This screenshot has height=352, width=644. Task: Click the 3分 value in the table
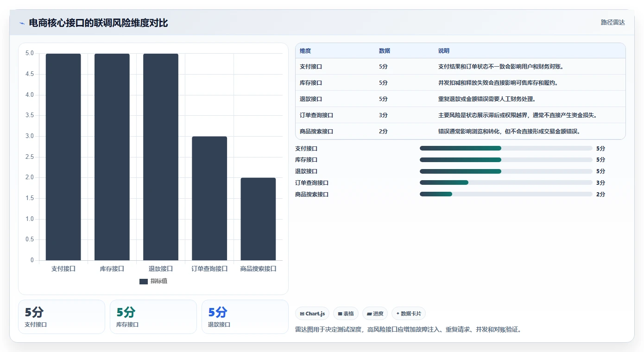point(383,115)
